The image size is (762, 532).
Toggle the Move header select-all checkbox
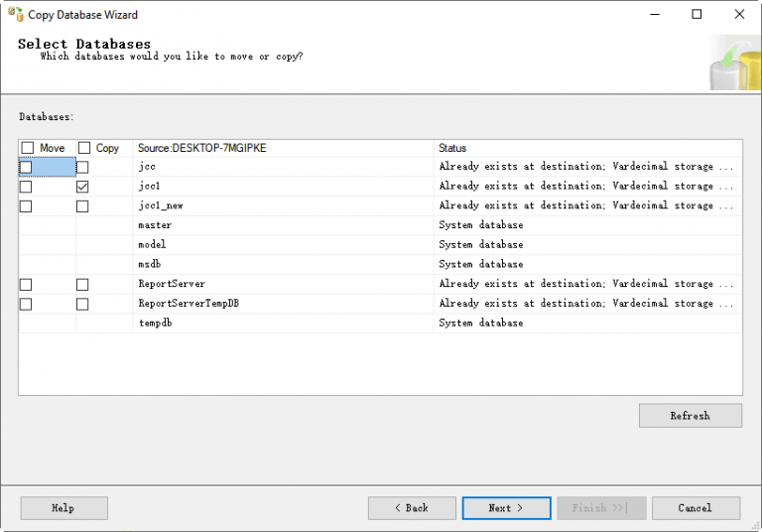(28, 148)
